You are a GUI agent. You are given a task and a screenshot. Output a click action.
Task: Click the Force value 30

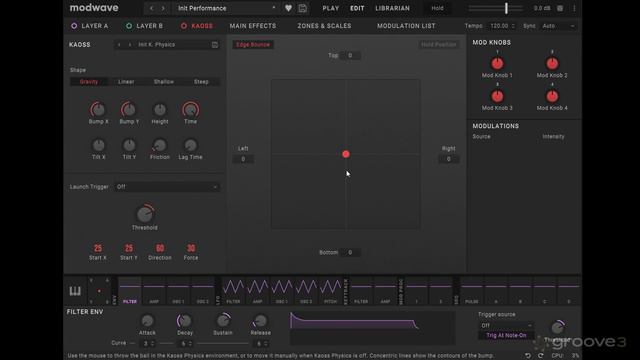pyautogui.click(x=191, y=248)
